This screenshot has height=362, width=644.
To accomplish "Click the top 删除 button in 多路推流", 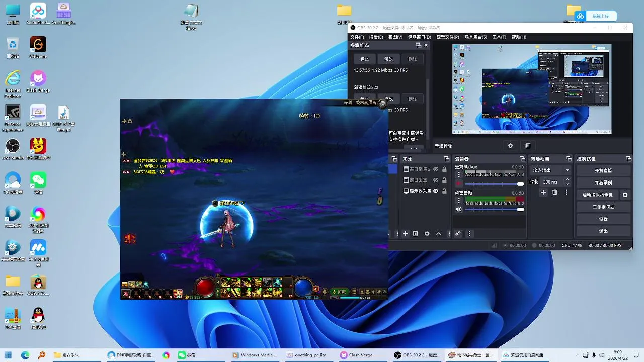I will tap(413, 59).
